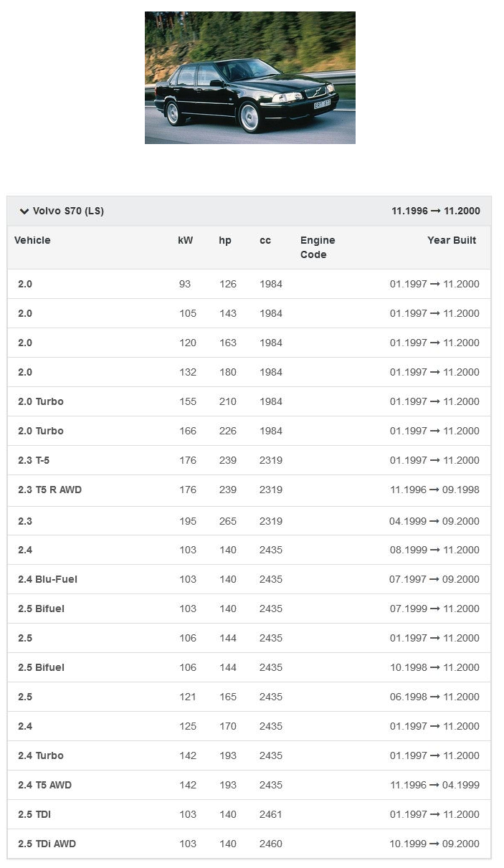Screen dimensions: 504x868
Task: Click the Year Built column header
Action: click(x=452, y=240)
